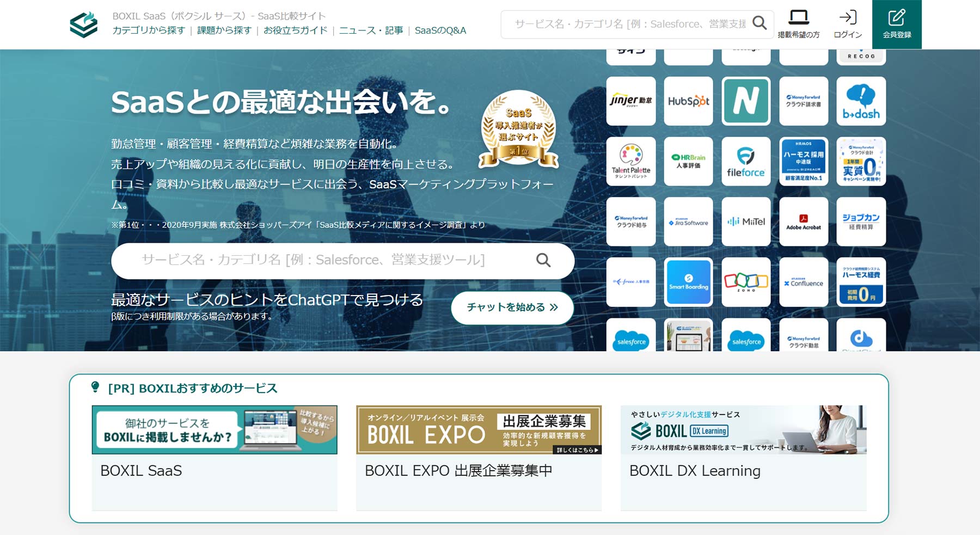The width and height of the screenshot is (980, 535).
Task: Select the ZOHO service tile
Action: click(x=746, y=282)
